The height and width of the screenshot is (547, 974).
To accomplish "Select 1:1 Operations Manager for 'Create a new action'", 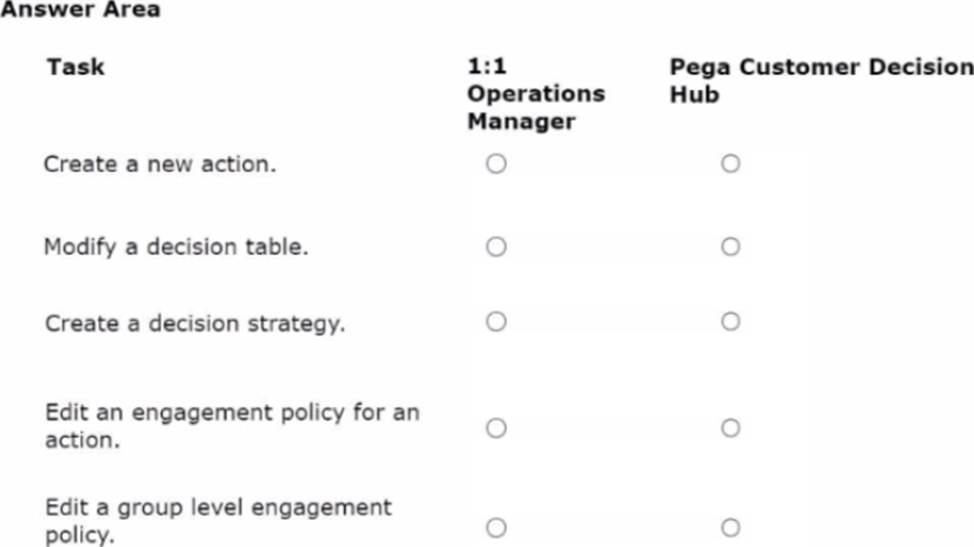I will tap(496, 163).
